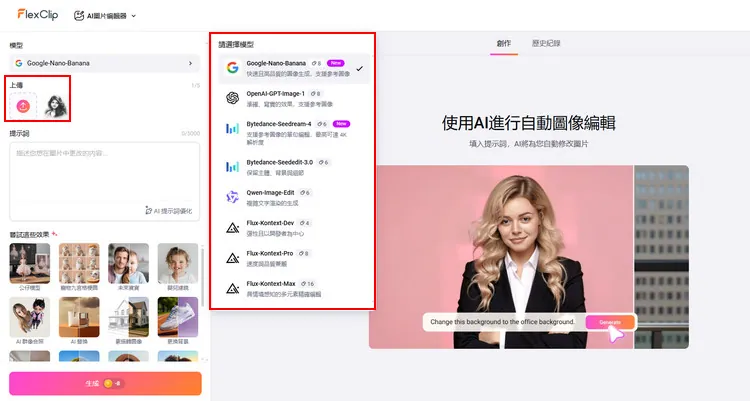Switch to the 創作 tab
This screenshot has width=750, height=401.
pos(504,44)
